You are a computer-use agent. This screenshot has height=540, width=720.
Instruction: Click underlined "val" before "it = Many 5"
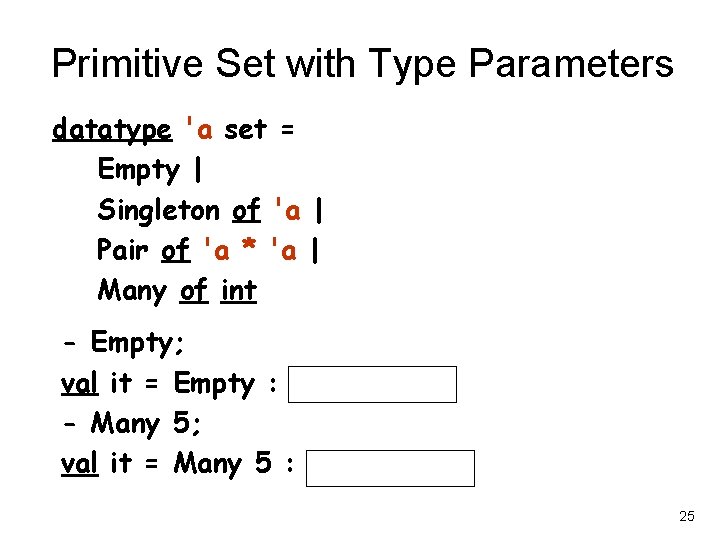click(79, 464)
